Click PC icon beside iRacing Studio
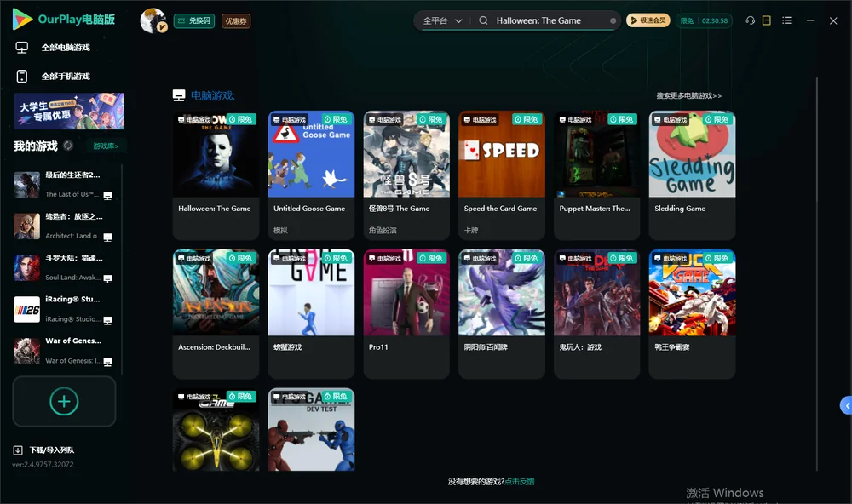 107,320
